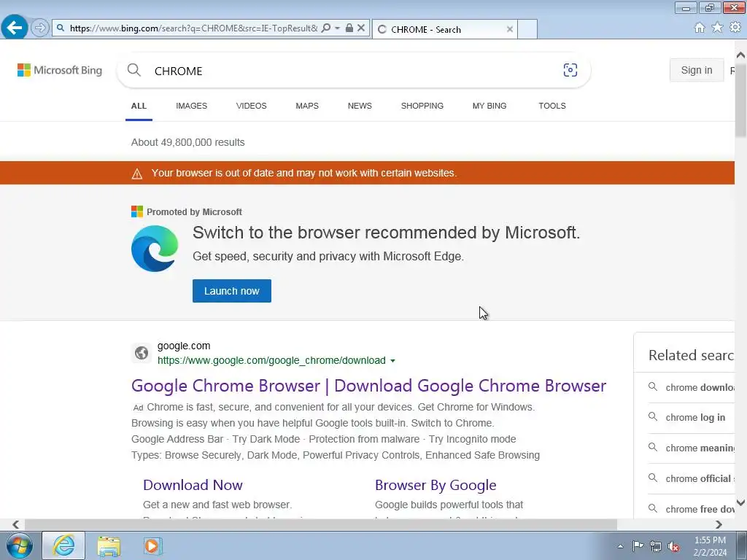Stop page loading with the address bar X

point(361,28)
